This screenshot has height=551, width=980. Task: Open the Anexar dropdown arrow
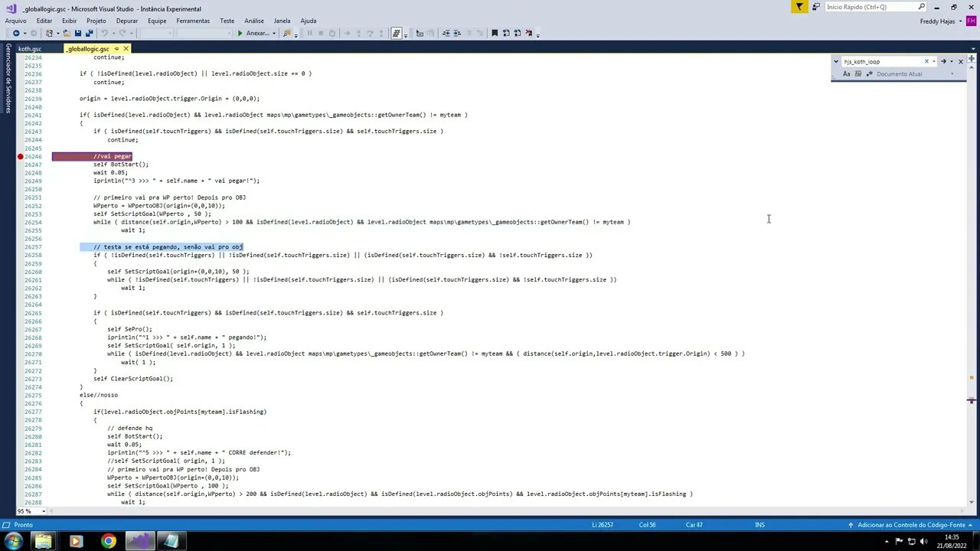274,33
